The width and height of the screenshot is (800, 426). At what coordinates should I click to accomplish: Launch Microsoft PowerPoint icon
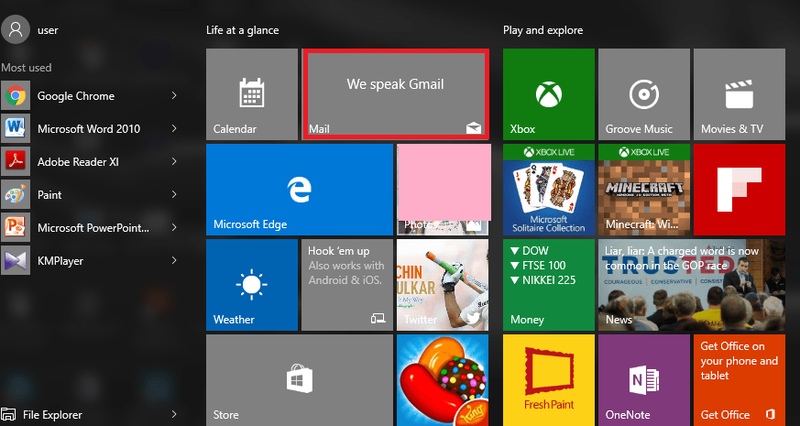pyautogui.click(x=15, y=228)
